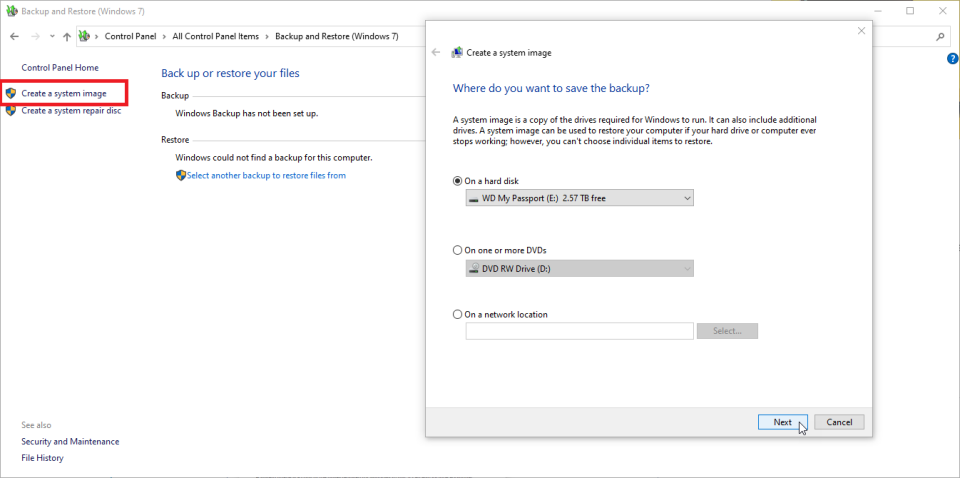Click 'Windows Backup has not been set up.'
960x478 pixels.
coord(247,113)
